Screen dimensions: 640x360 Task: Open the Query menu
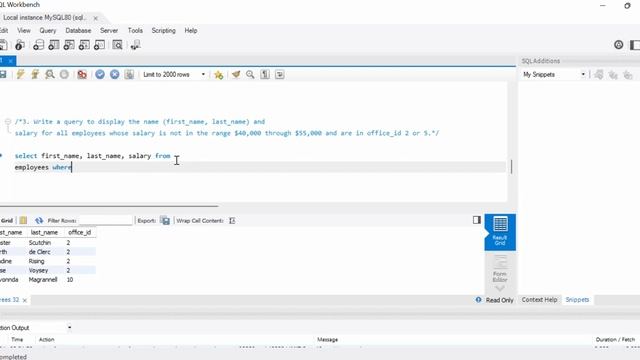48,31
